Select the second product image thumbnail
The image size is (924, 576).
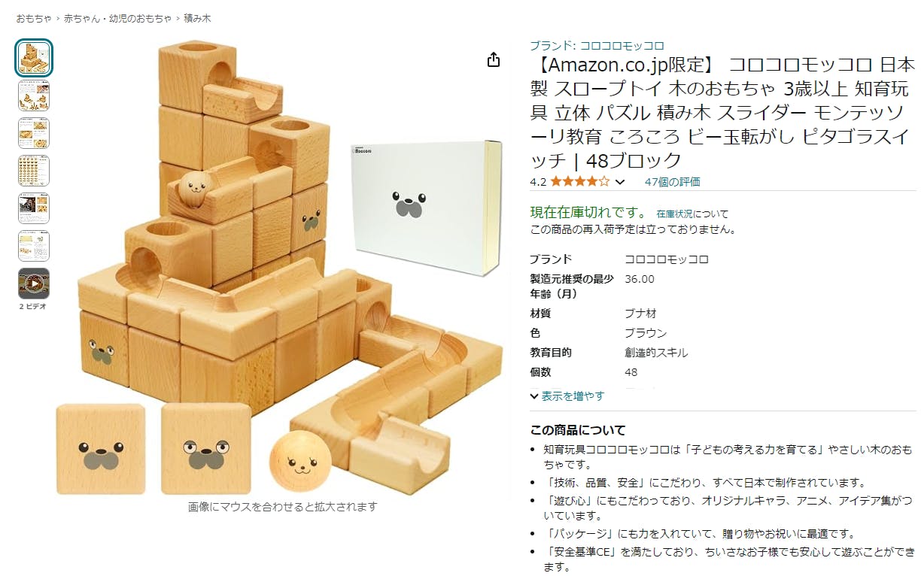pyautogui.click(x=34, y=95)
